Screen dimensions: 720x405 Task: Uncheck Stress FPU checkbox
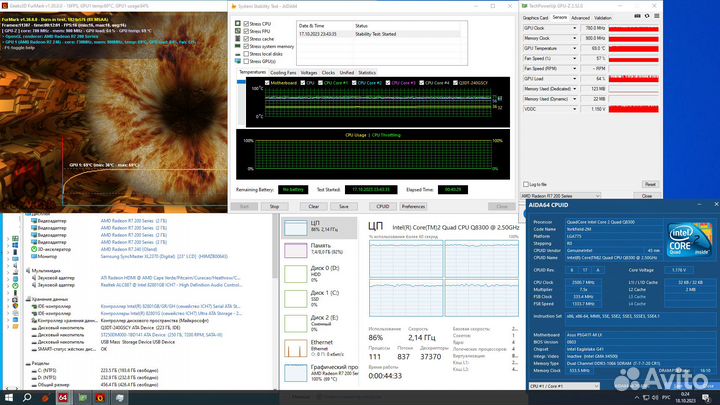tap(247, 31)
